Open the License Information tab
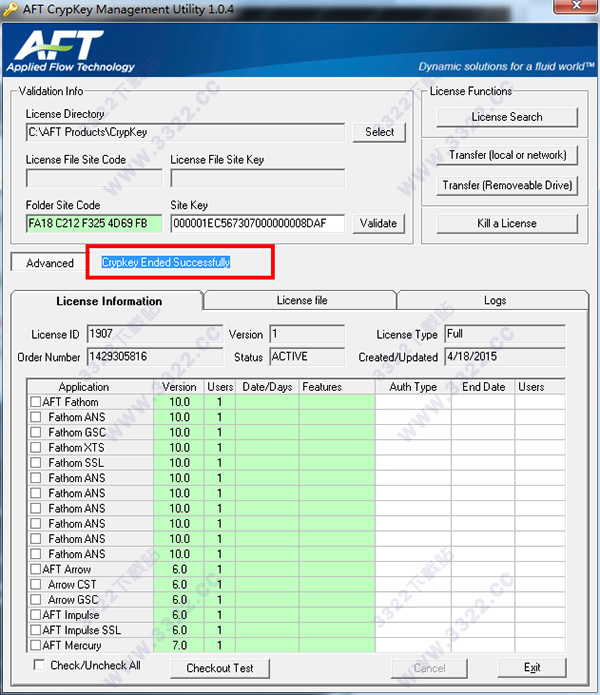600x695 pixels. (109, 301)
